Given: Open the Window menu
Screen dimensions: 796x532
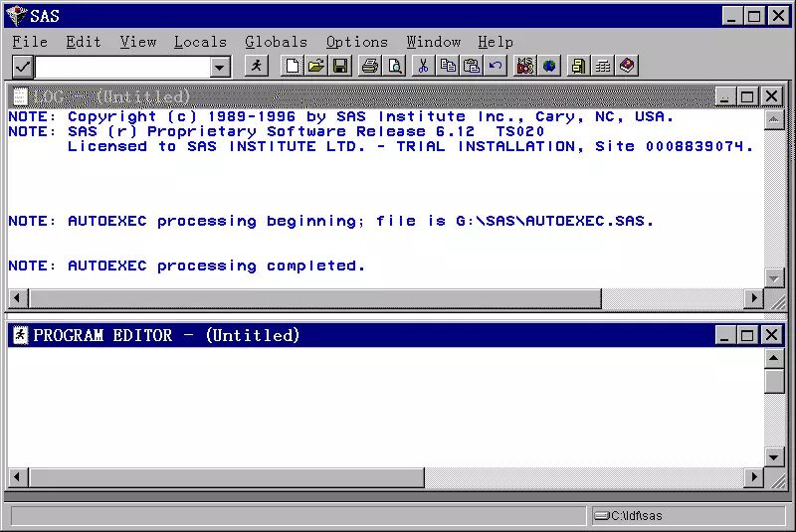Looking at the screenshot, I should [x=434, y=42].
